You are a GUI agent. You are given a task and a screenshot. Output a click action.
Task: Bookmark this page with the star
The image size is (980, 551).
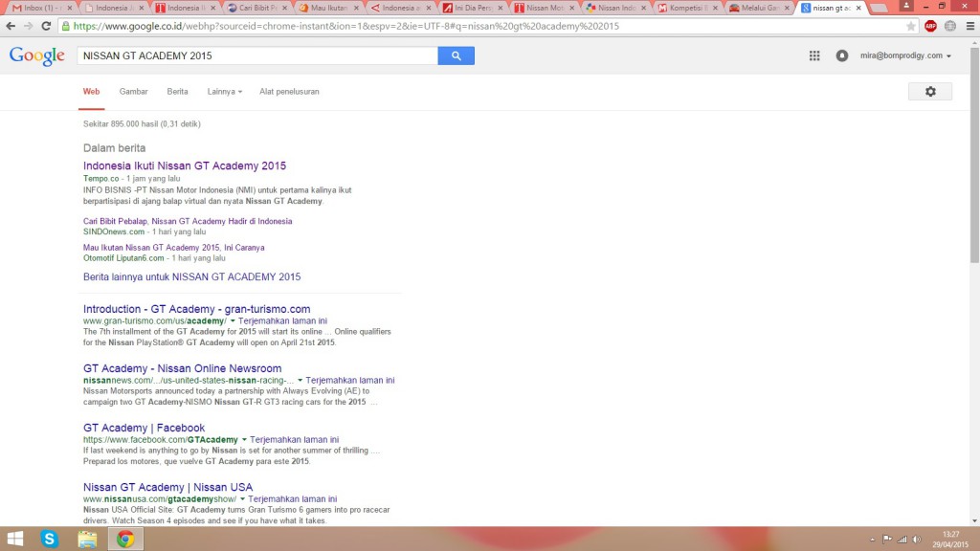click(911, 26)
